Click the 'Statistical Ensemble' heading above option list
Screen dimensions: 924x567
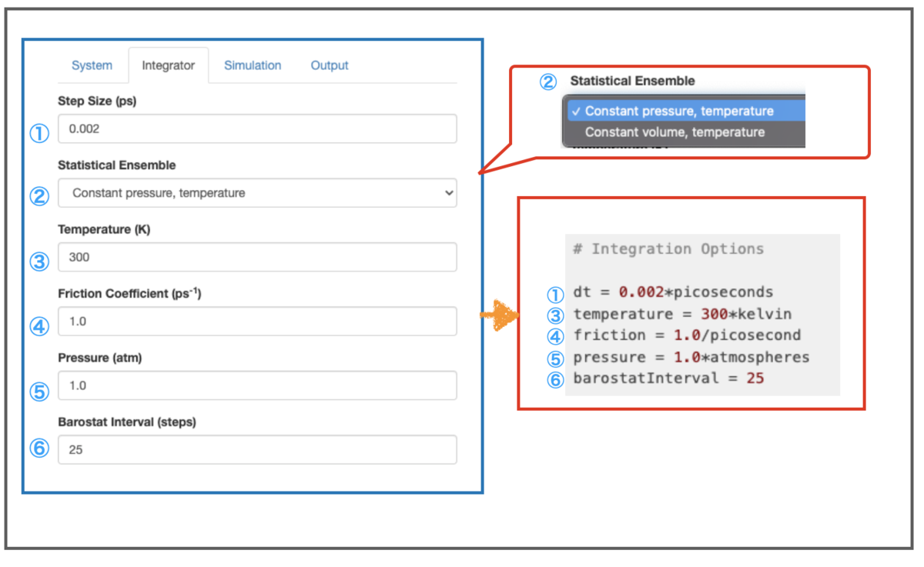pos(632,81)
